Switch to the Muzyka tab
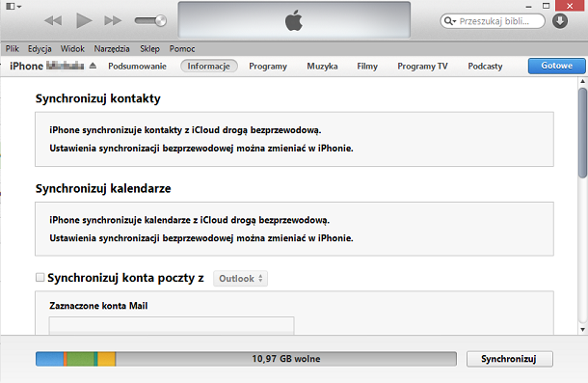Image resolution: width=588 pixels, height=383 pixels. (x=322, y=67)
